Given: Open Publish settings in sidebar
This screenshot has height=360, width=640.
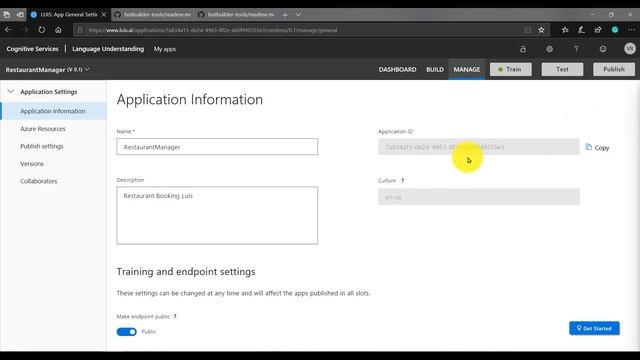Looking at the screenshot, I should coord(42,146).
